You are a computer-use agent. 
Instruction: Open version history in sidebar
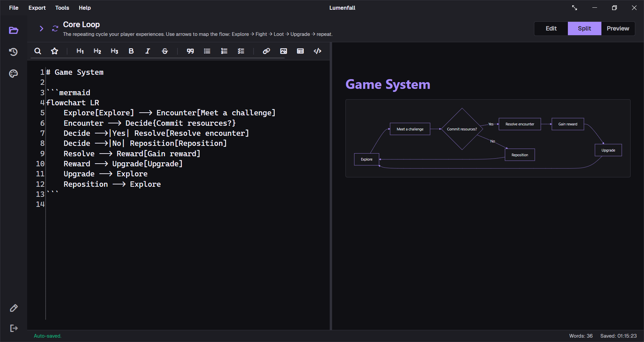coord(13,52)
